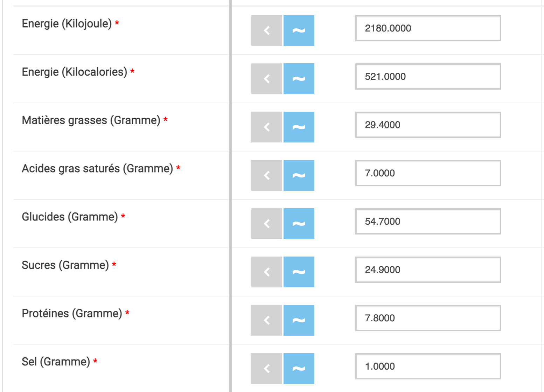Pick less-than icon for Acides gras saturés
The height and width of the screenshot is (392, 544).
tap(267, 175)
